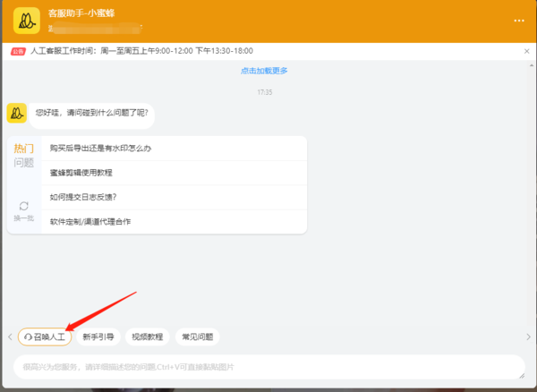Click the bee logo in the header
The image size is (537, 392).
(x=26, y=20)
